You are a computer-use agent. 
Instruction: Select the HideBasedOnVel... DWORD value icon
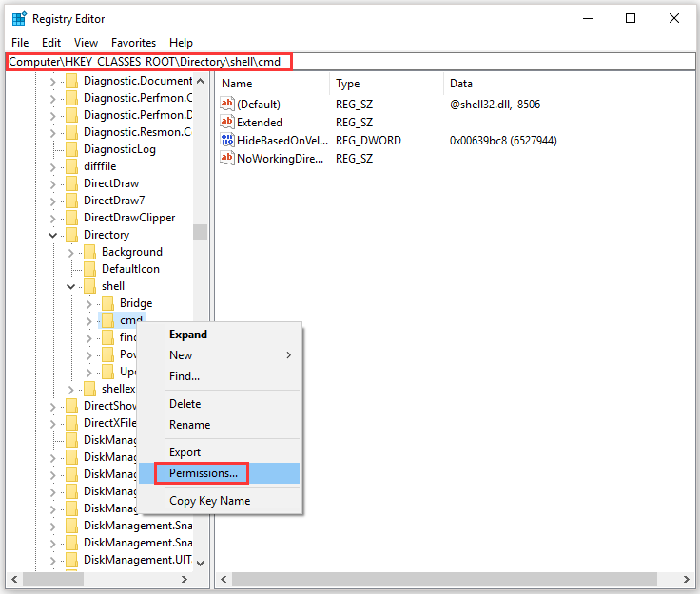coord(226,140)
